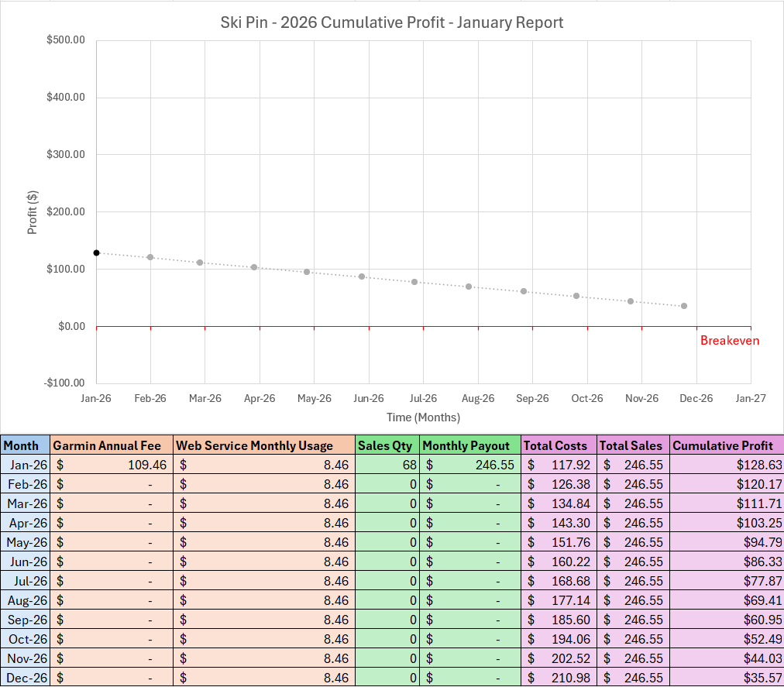Click the Jan-27 x-axis label
This screenshot has height=687, width=784.
tap(750, 398)
